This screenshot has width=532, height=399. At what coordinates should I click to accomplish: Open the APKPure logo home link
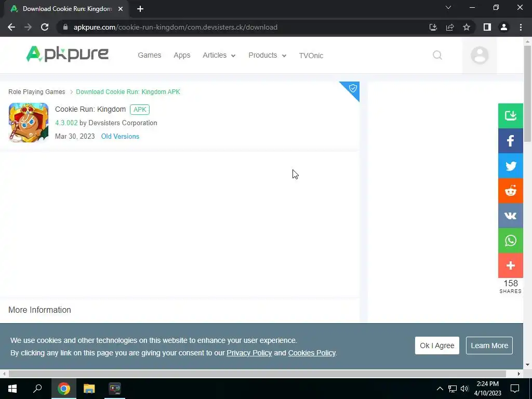(x=67, y=54)
